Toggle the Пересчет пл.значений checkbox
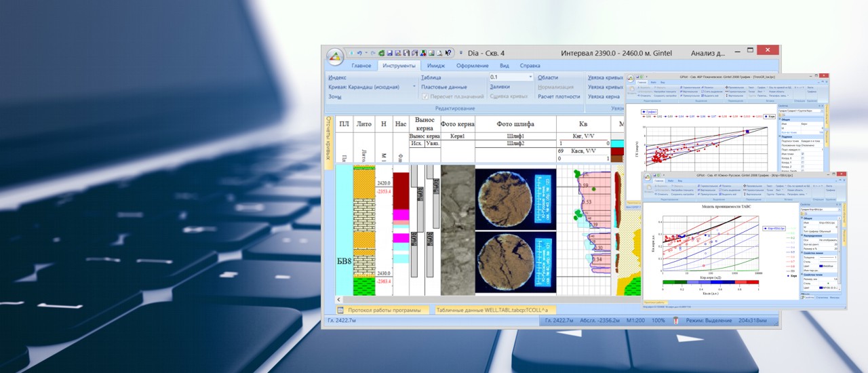The image size is (868, 373). click(x=425, y=97)
